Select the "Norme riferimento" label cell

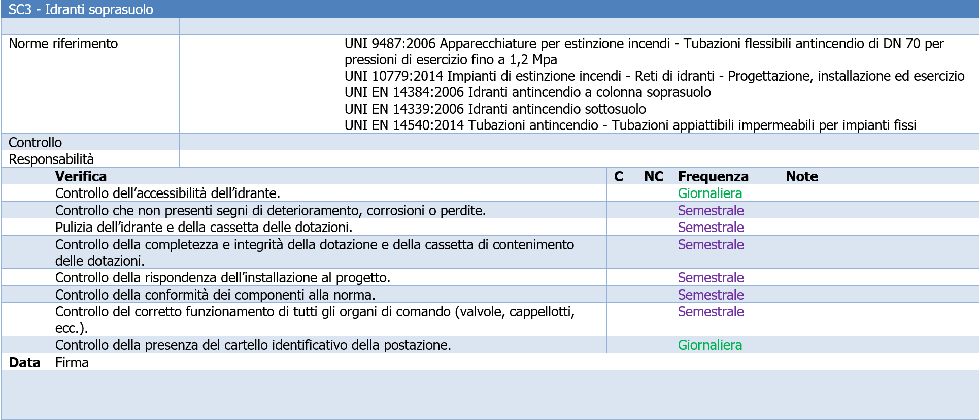coord(63,44)
